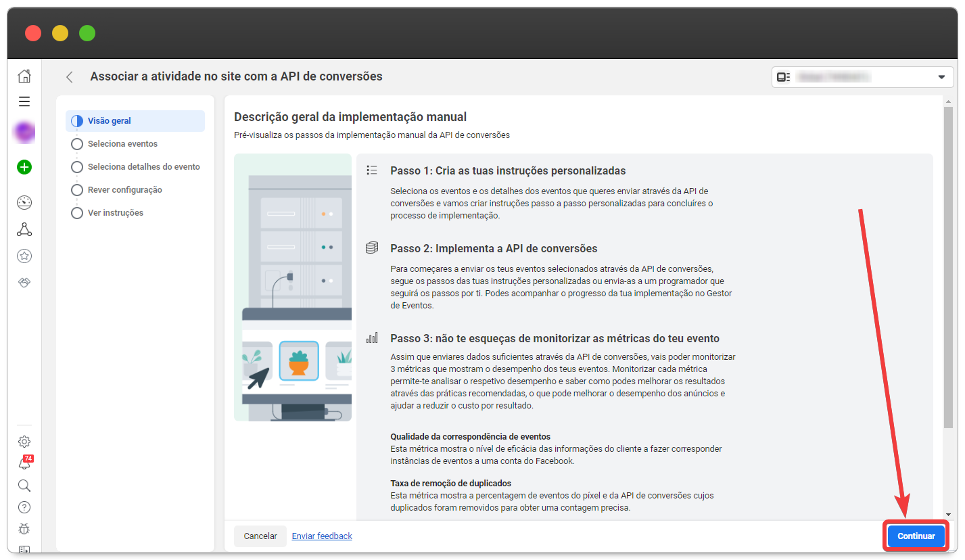Click the Home icon in left sidebar
Viewport: 965px width, 560px height.
coord(24,76)
